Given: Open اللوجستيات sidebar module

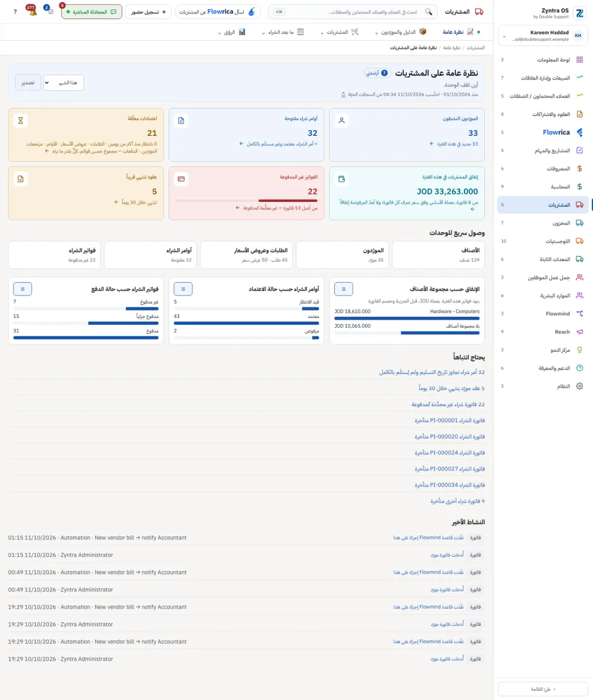Looking at the screenshot, I should [542, 241].
